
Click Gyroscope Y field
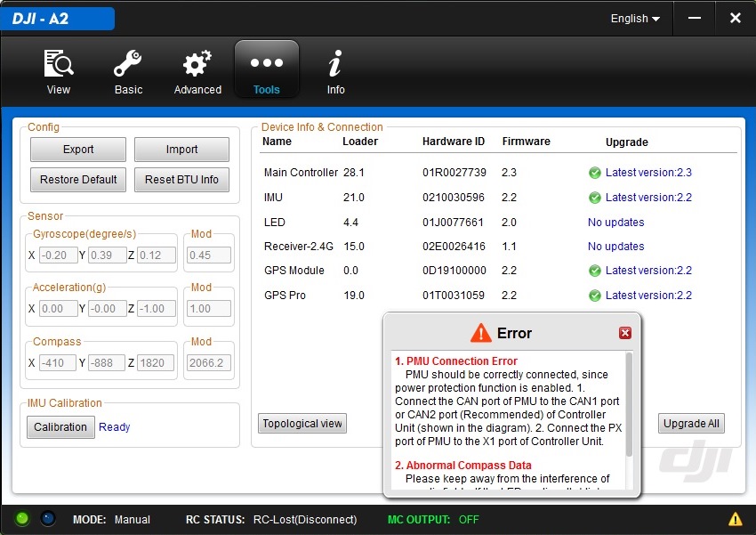coord(107,255)
